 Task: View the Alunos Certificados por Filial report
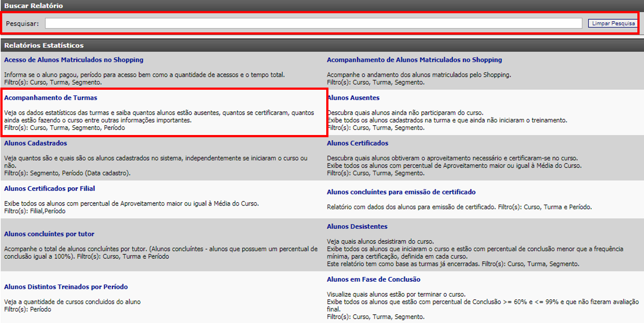click(x=50, y=189)
